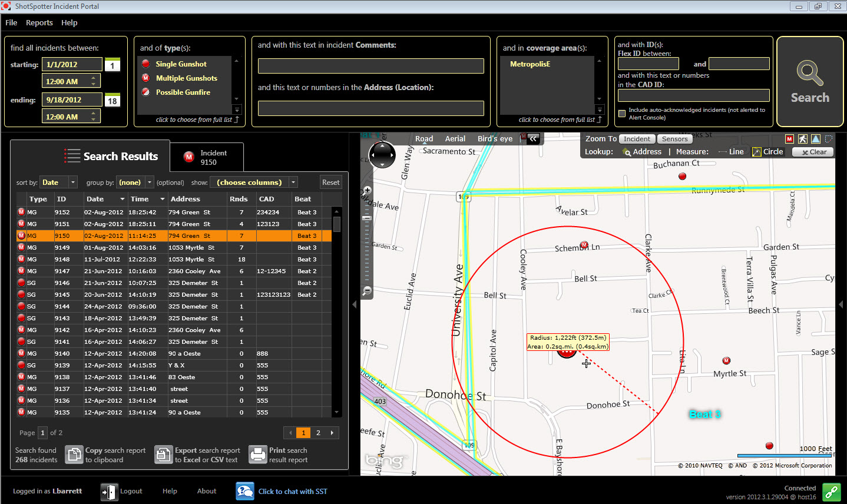Click the Print search report printer icon
The width and height of the screenshot is (847, 504).
click(x=258, y=454)
